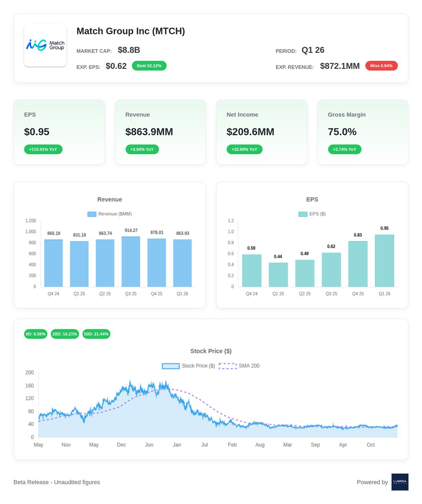Click the $872.1MM expected revenue value
Screen dimensions: 422x504
[340, 66]
